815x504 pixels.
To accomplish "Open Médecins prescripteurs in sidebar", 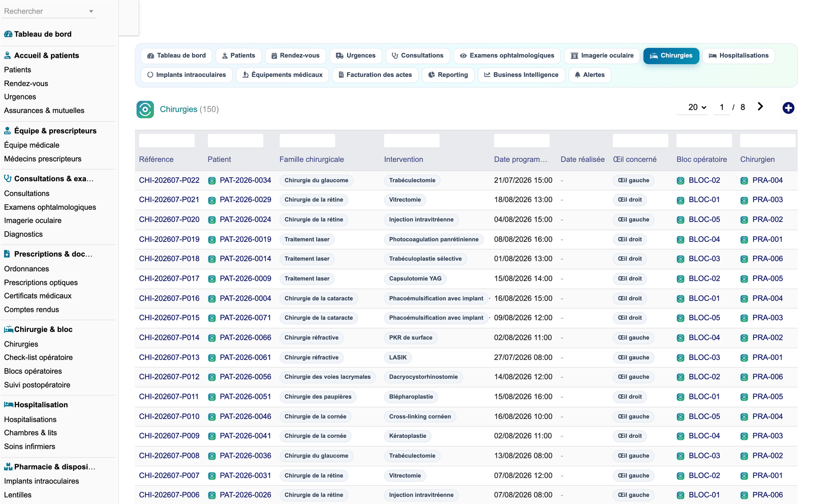I will point(43,159).
